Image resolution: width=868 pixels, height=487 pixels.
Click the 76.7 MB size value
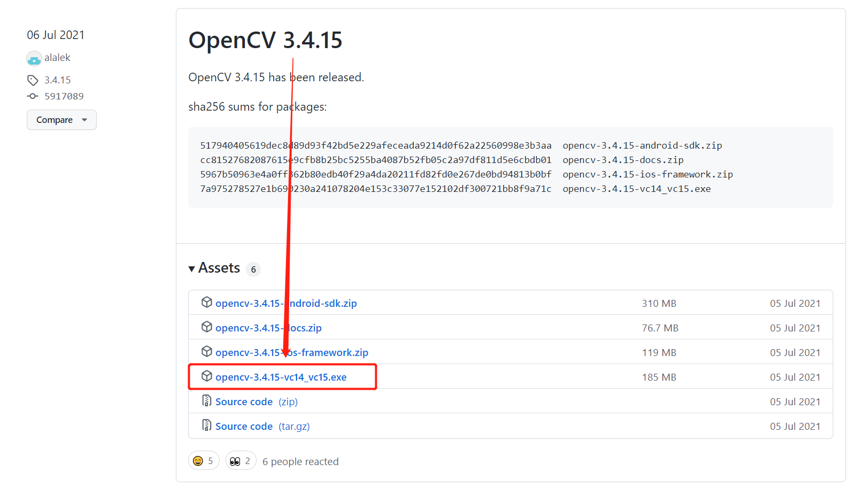click(660, 328)
